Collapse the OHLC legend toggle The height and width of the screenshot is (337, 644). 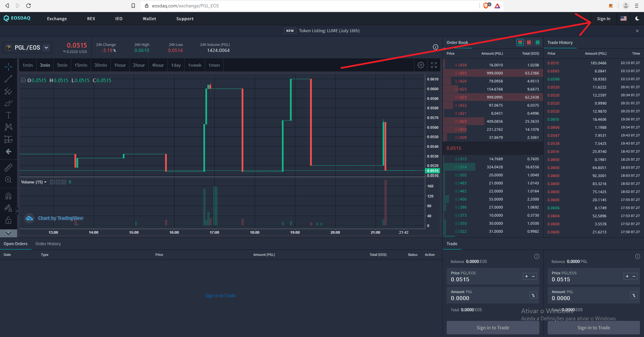point(23,80)
